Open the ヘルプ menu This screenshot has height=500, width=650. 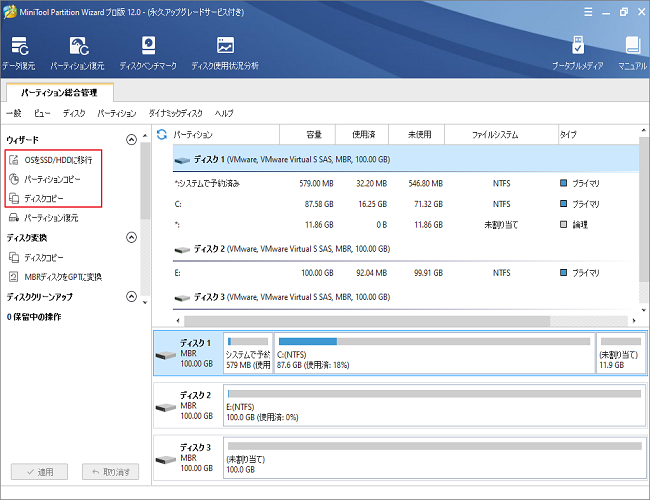pyautogui.click(x=224, y=113)
